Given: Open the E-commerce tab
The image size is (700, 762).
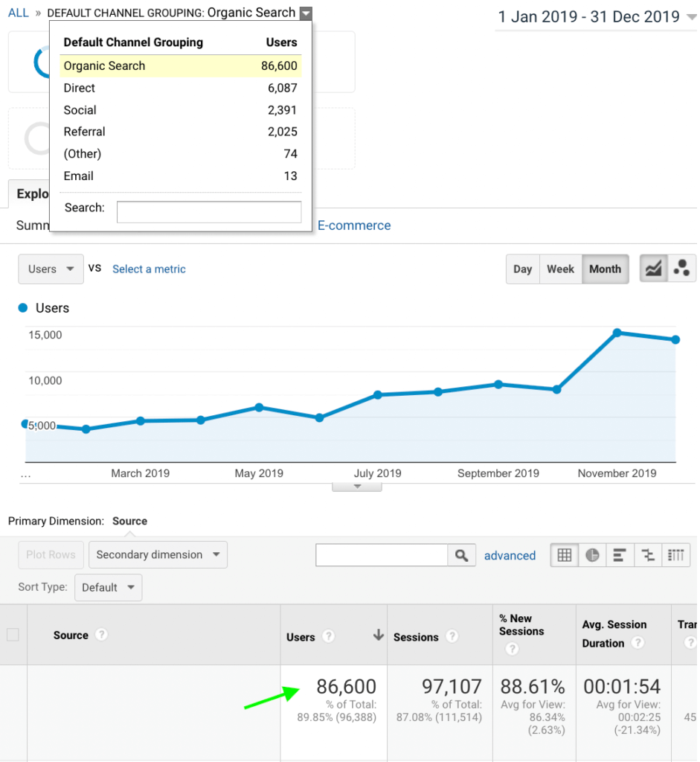Looking at the screenshot, I should pos(354,225).
